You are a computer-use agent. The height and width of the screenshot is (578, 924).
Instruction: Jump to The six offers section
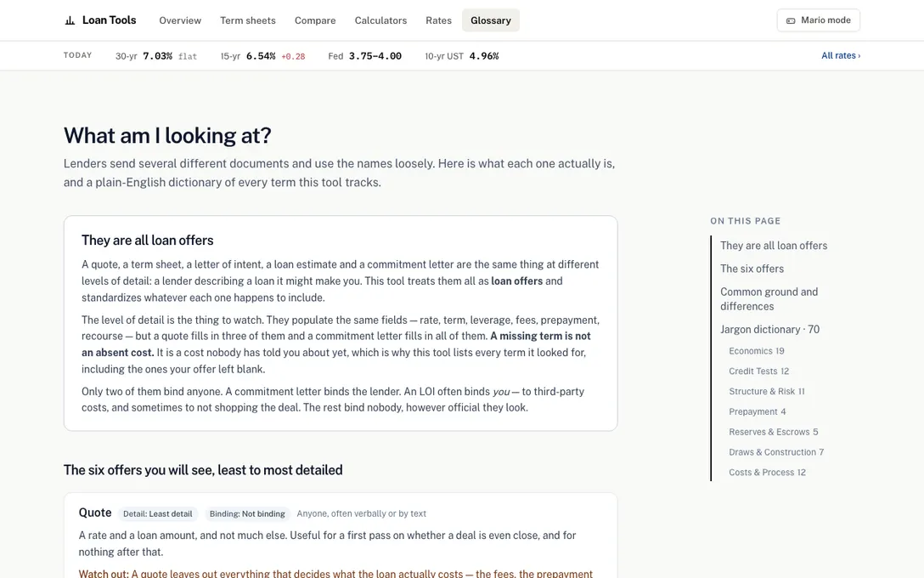click(x=752, y=269)
